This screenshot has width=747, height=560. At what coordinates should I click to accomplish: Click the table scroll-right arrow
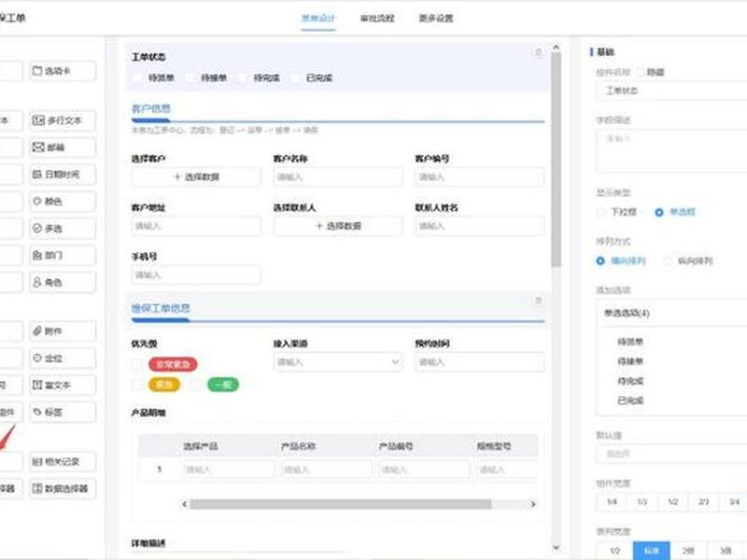click(533, 504)
